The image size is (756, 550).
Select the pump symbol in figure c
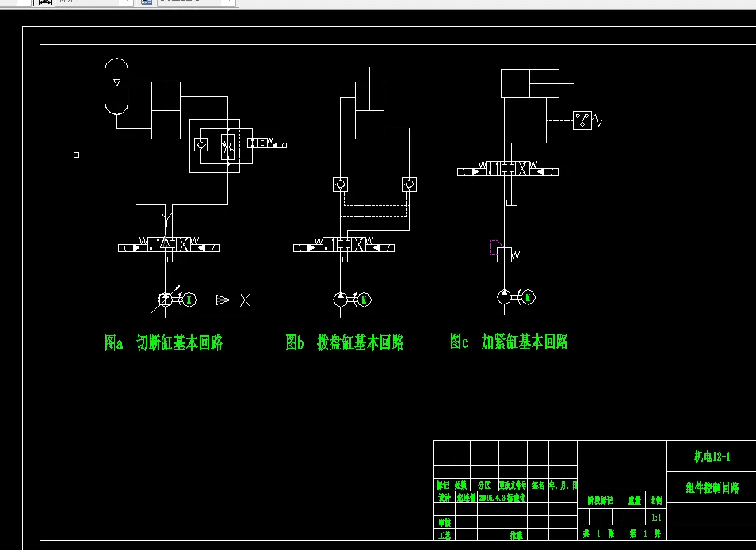504,297
